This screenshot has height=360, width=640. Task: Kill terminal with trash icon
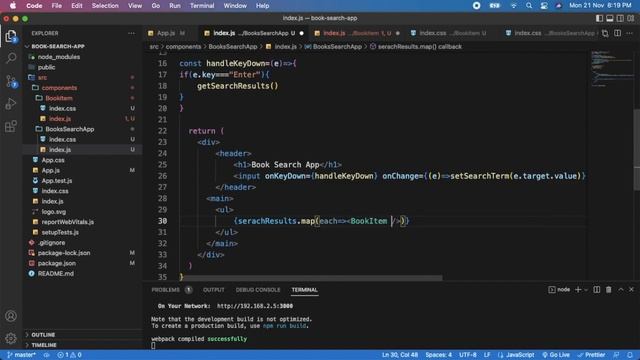coord(609,289)
